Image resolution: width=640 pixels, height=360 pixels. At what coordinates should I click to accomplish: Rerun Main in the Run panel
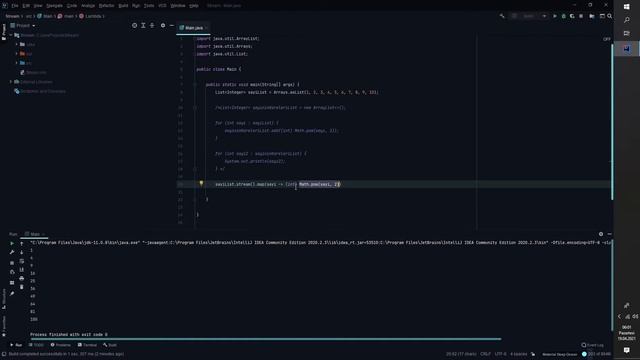pos(12,243)
